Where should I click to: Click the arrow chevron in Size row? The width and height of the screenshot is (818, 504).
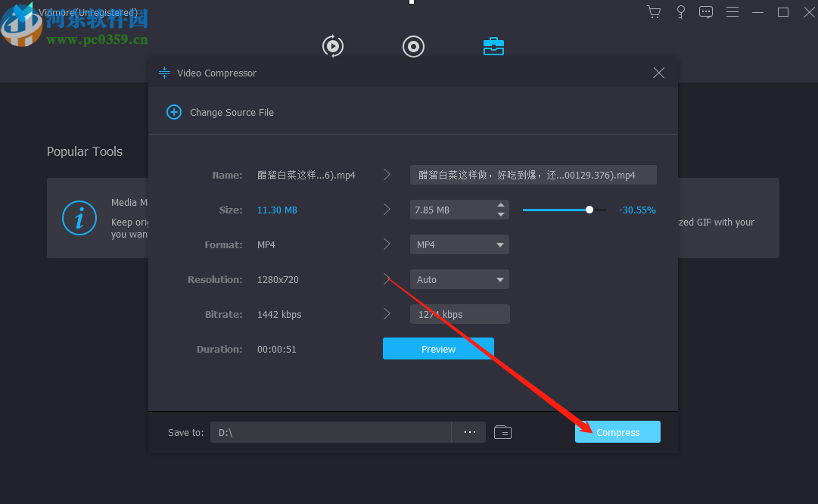tap(387, 210)
